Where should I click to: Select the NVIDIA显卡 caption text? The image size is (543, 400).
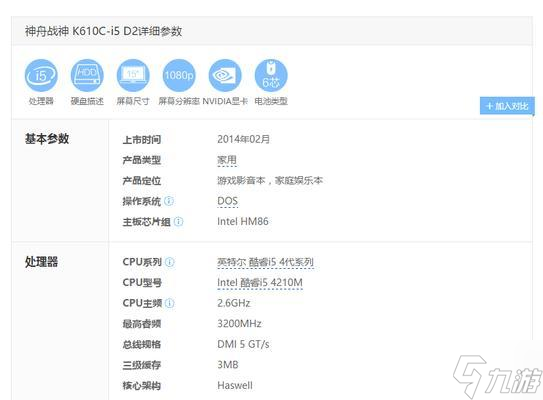(x=225, y=101)
